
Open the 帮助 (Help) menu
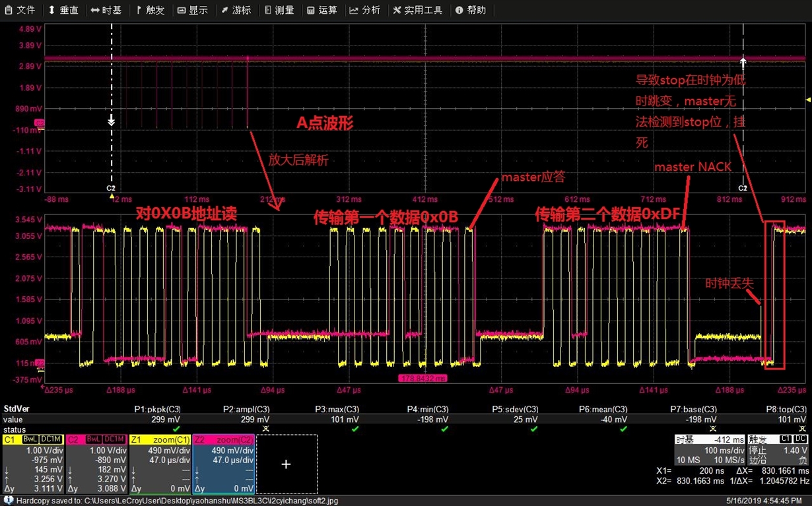pyautogui.click(x=470, y=10)
